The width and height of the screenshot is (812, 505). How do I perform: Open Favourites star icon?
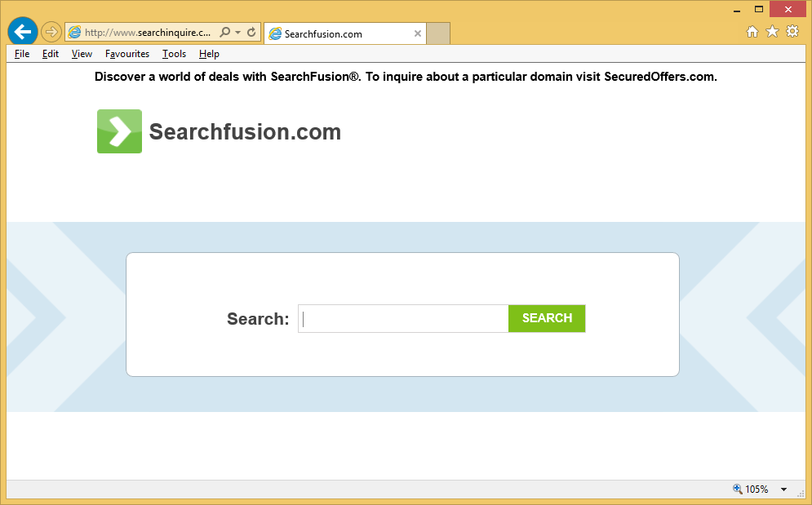click(x=772, y=32)
